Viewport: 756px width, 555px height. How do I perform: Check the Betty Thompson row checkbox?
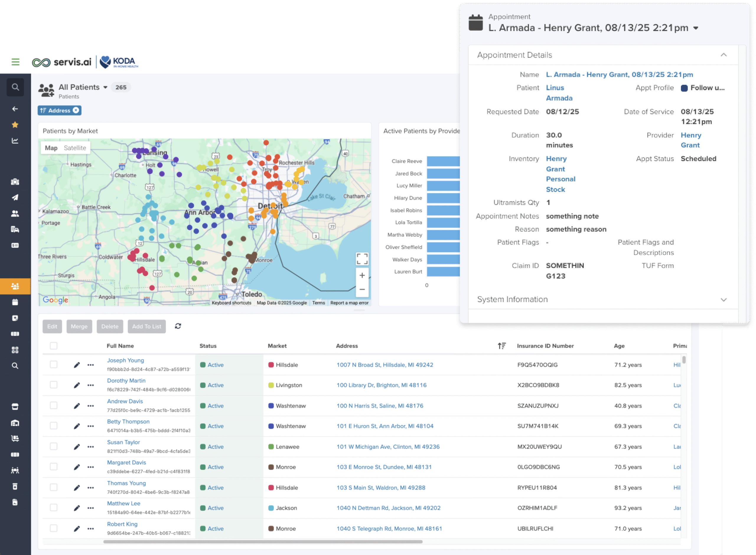[54, 426]
